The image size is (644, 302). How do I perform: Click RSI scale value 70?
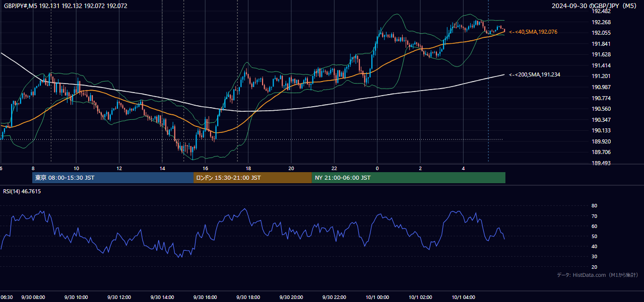coord(594,216)
